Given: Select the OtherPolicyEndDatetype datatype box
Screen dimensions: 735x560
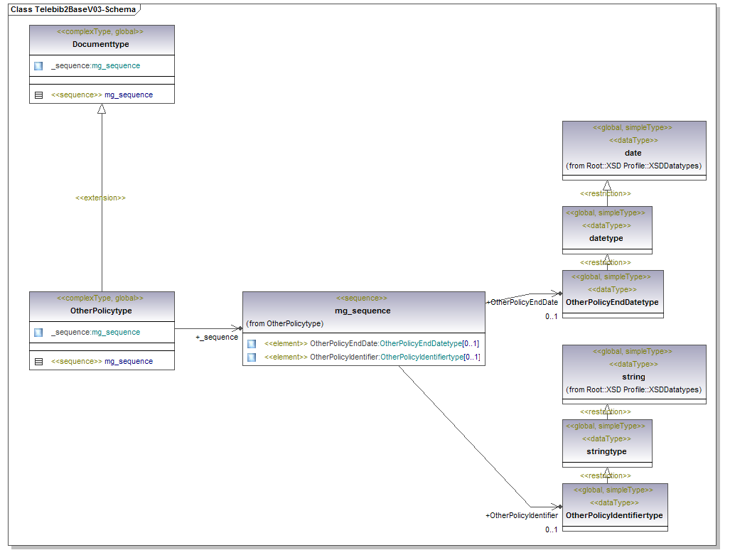Looking at the screenshot, I should (x=612, y=302).
